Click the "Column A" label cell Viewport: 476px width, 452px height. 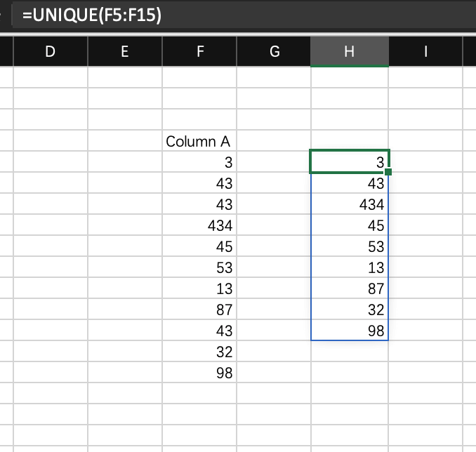(x=199, y=141)
